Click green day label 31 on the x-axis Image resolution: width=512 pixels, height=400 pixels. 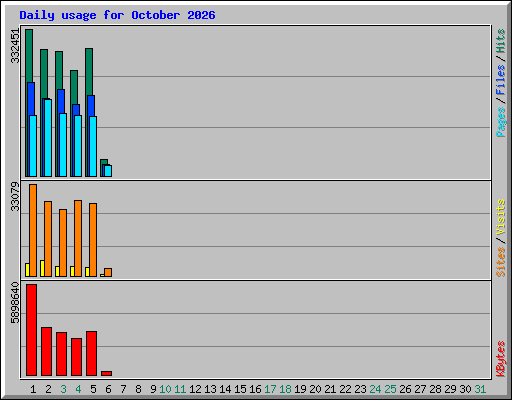coord(480,389)
